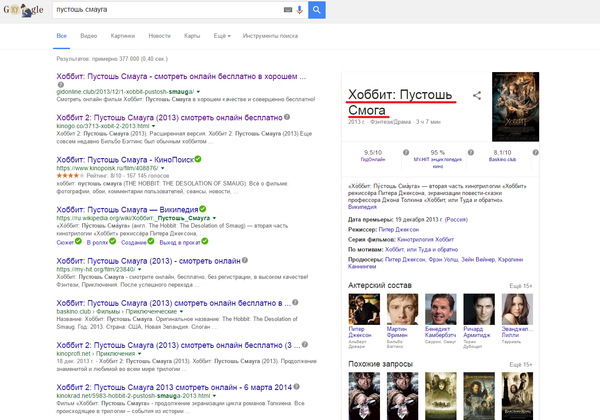
Task: Open dropdown arrow beside the gidonline.club URL
Action: coord(198,91)
